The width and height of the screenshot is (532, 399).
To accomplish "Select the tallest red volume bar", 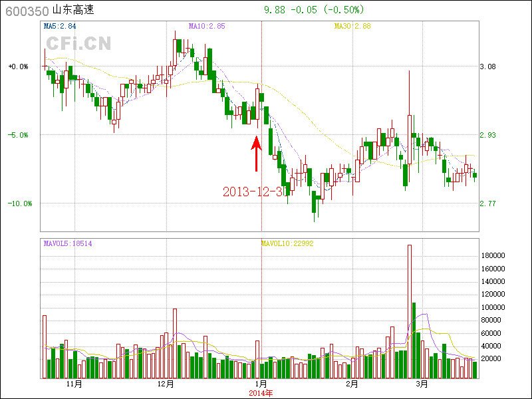I will (410, 311).
